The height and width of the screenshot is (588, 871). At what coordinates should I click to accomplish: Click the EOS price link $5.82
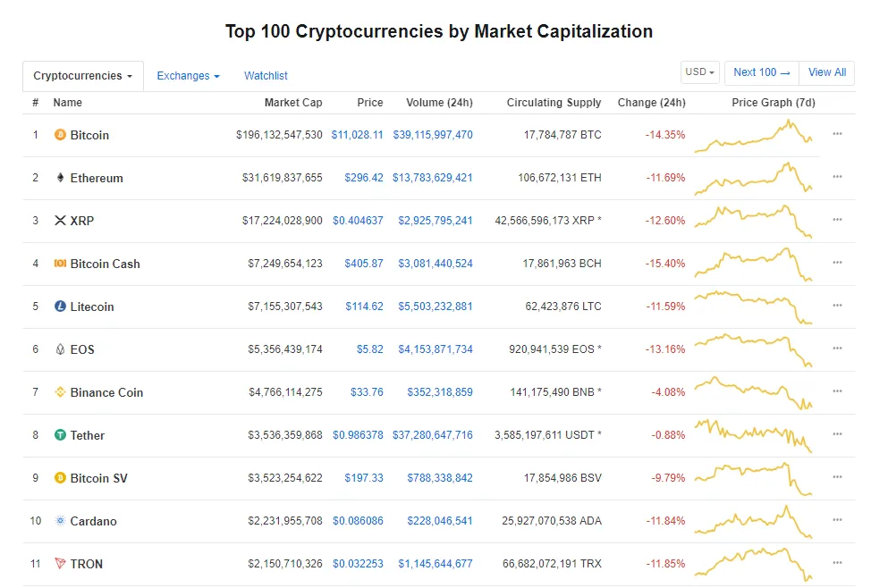coord(369,349)
